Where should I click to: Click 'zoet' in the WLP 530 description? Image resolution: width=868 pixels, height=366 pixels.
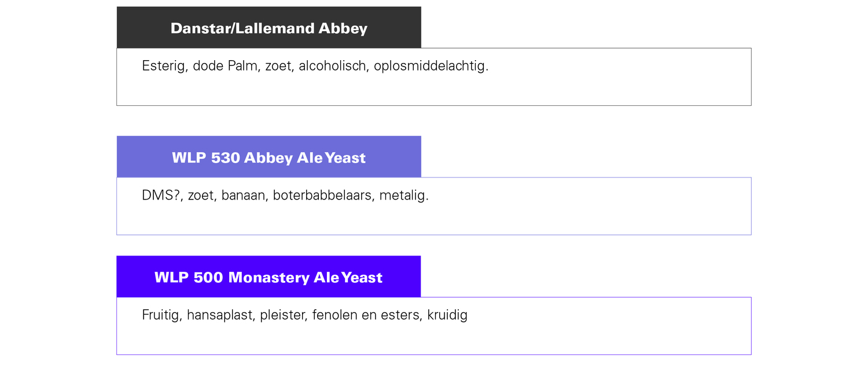pos(202,195)
